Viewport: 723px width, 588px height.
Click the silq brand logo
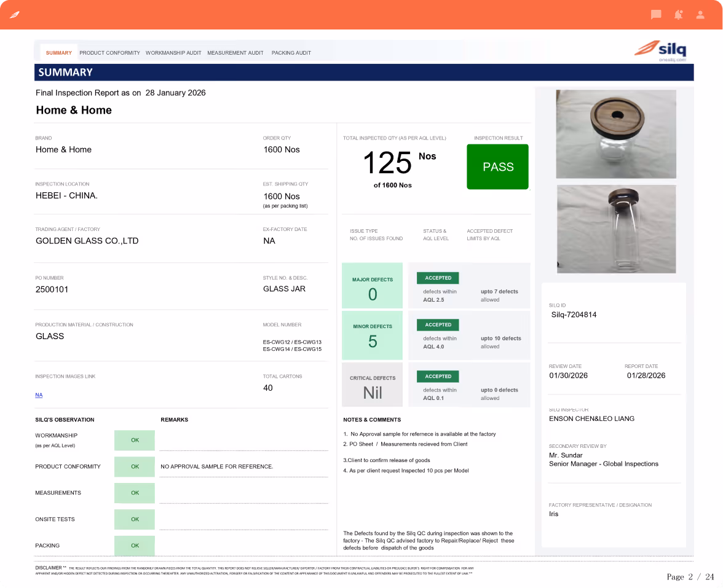click(660, 50)
